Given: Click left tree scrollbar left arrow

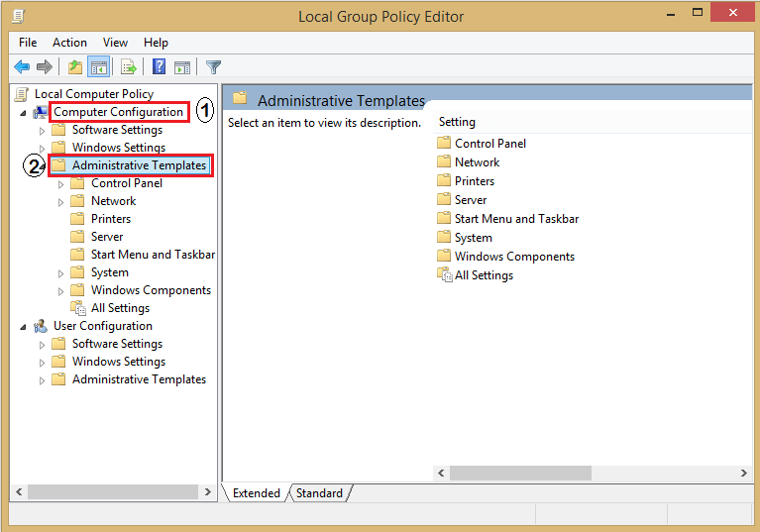Looking at the screenshot, I should point(19,491).
